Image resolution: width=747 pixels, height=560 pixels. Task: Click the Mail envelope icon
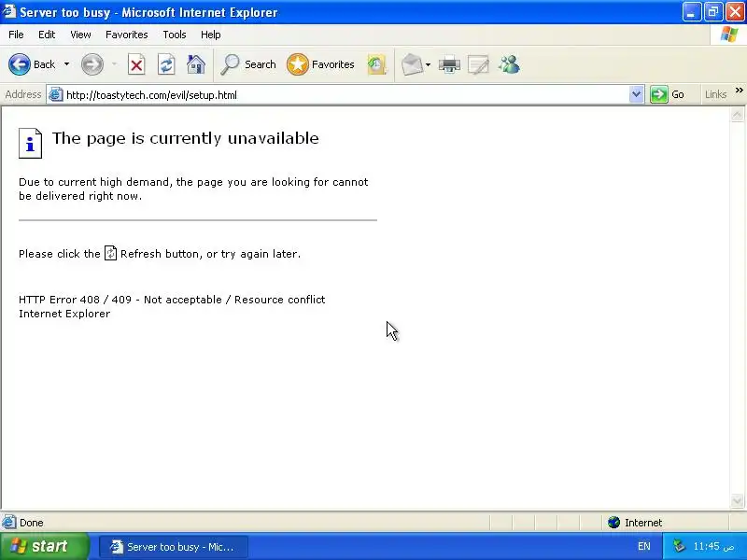[412, 64]
